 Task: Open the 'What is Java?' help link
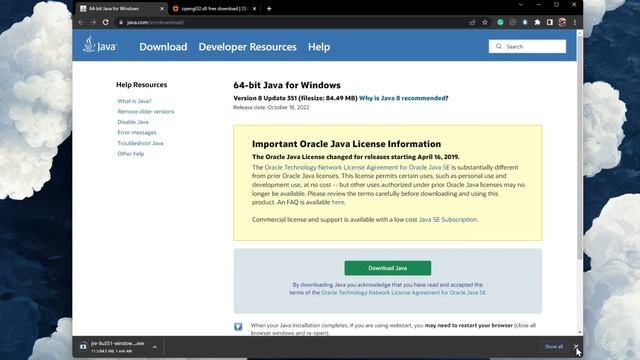tap(134, 101)
